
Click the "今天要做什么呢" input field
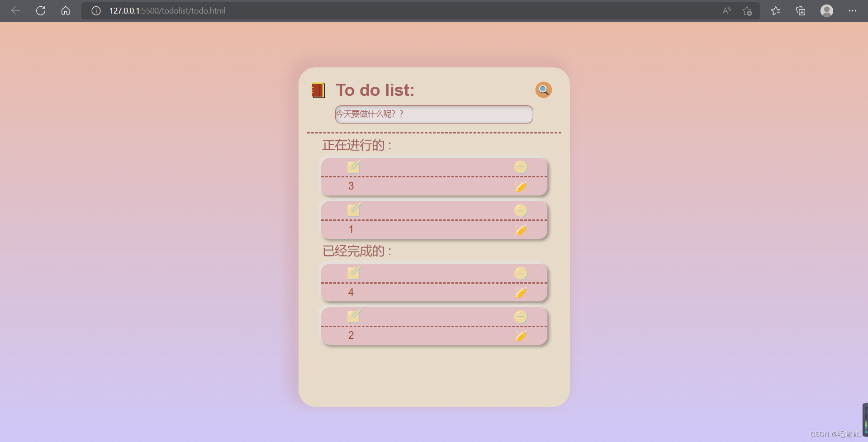click(434, 114)
